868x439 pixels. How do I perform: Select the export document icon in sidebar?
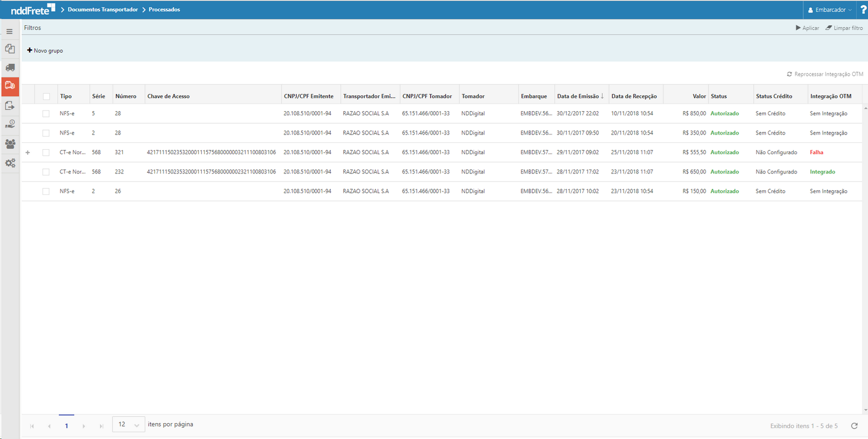click(x=10, y=107)
